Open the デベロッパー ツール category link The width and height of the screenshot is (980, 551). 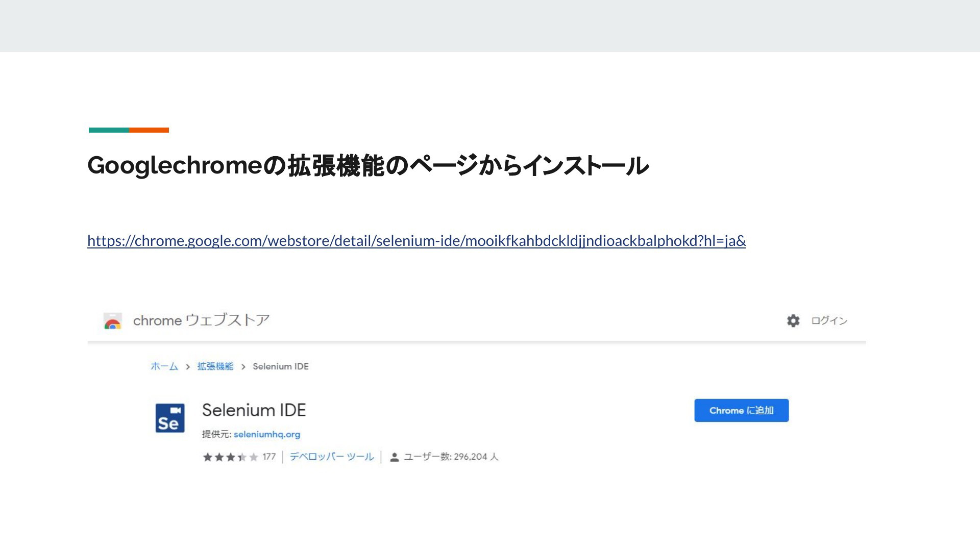332,457
